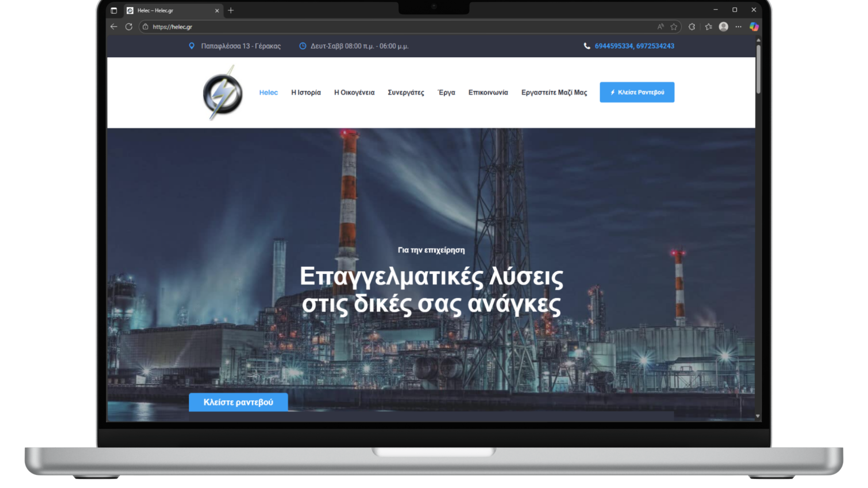Add page to favorites star icon
The image size is (868, 488).
pyautogui.click(x=674, y=27)
